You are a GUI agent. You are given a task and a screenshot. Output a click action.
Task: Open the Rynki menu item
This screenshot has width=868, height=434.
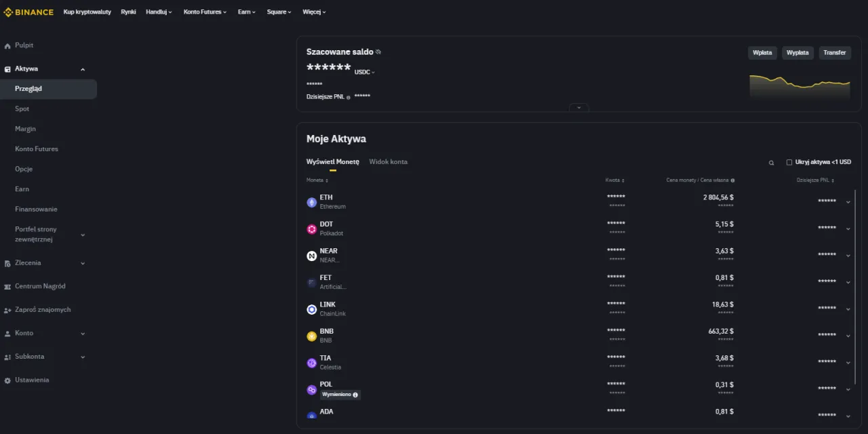[x=128, y=12]
